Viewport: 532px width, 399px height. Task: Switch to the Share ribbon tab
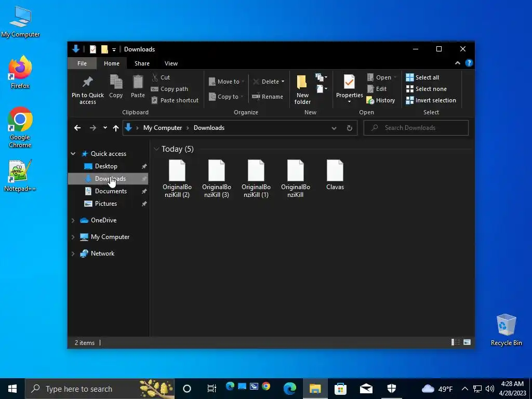pyautogui.click(x=142, y=63)
